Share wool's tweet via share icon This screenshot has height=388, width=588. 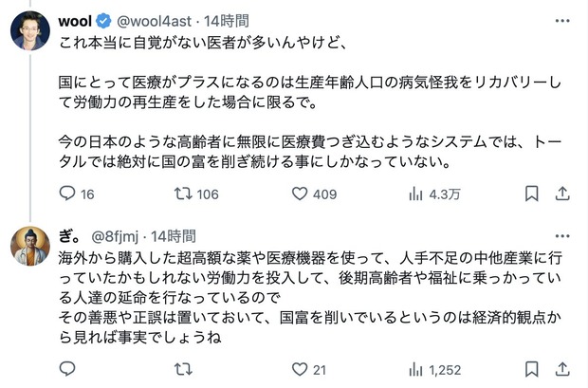561,194
